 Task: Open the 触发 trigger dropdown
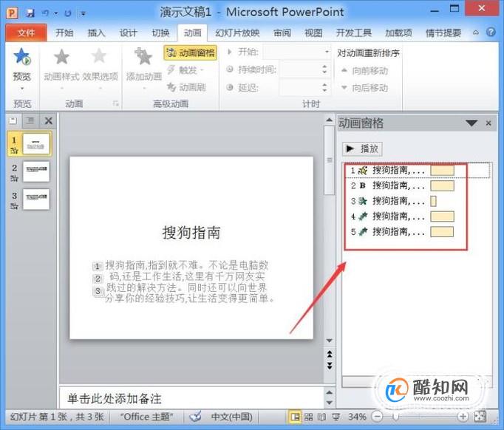(x=185, y=69)
